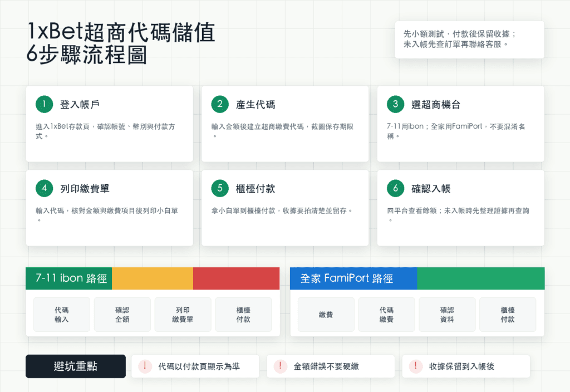
Task: Click the 代碼以付款頁顯示為準 tip
Action: [x=195, y=366]
